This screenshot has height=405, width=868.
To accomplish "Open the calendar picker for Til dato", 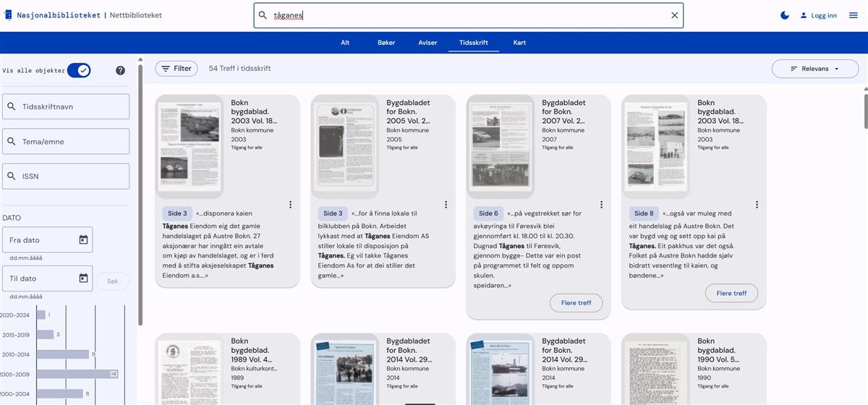I will tap(83, 278).
